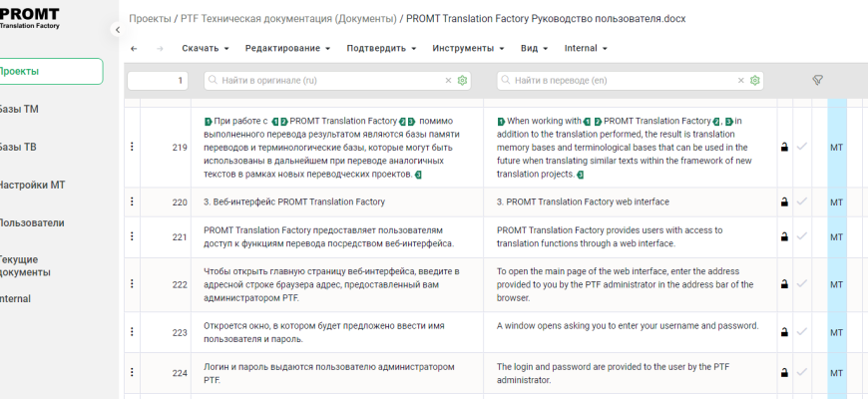Open three-dot menu for segment 222
The height and width of the screenshot is (399, 868).
point(132,284)
